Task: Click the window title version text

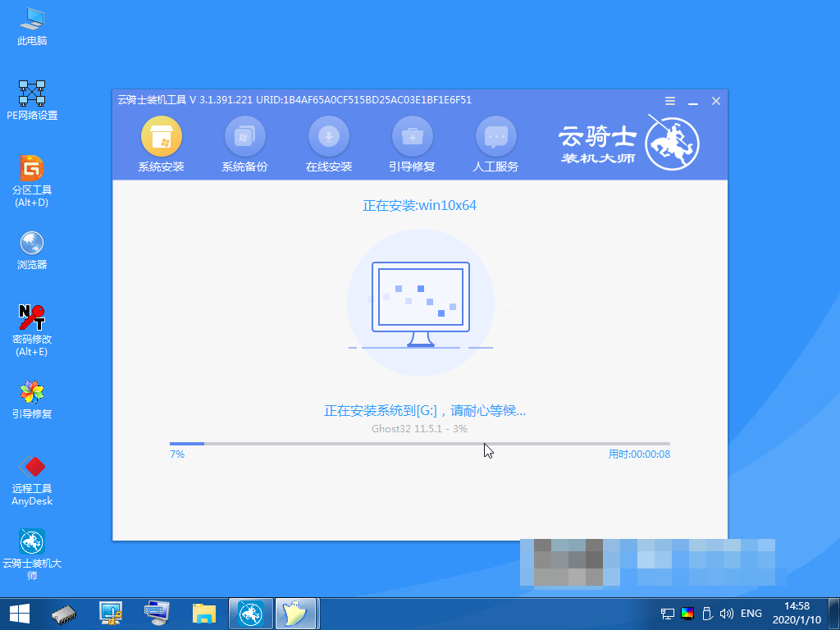Action: [294, 100]
